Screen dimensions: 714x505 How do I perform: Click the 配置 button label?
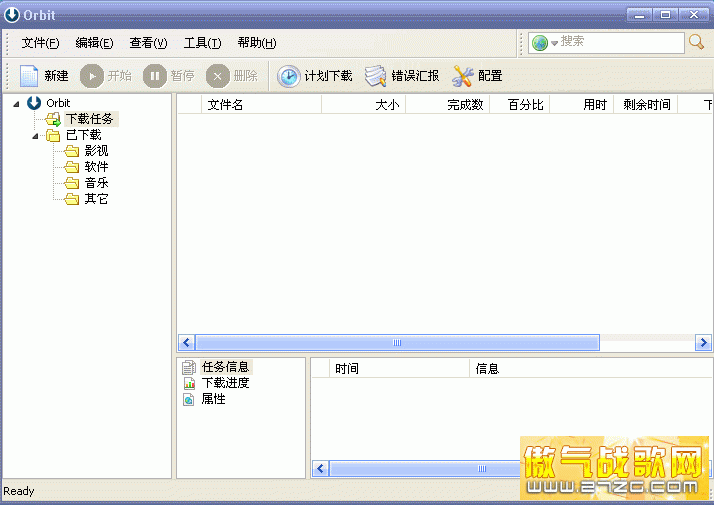click(x=490, y=76)
